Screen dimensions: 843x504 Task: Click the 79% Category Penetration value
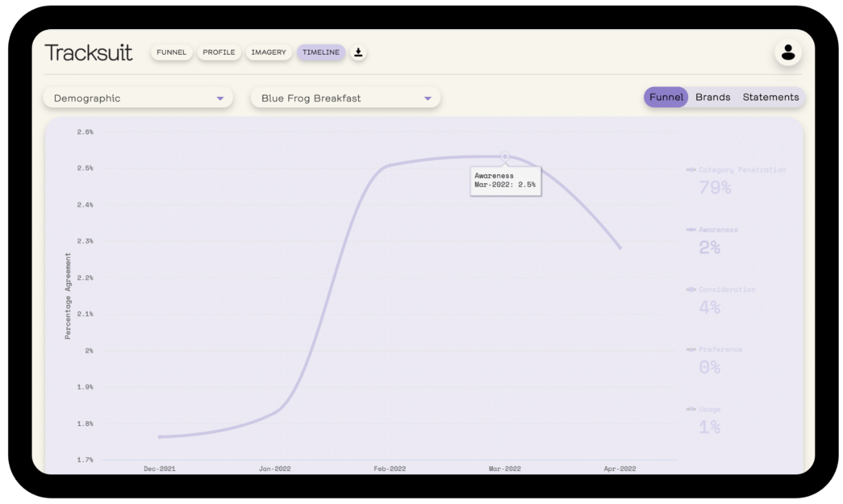[x=715, y=187]
